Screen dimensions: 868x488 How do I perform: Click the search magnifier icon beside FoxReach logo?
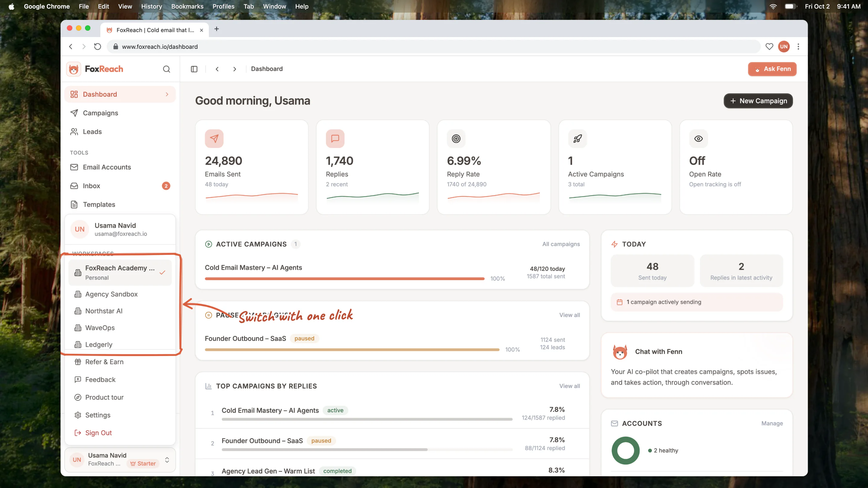click(x=166, y=69)
